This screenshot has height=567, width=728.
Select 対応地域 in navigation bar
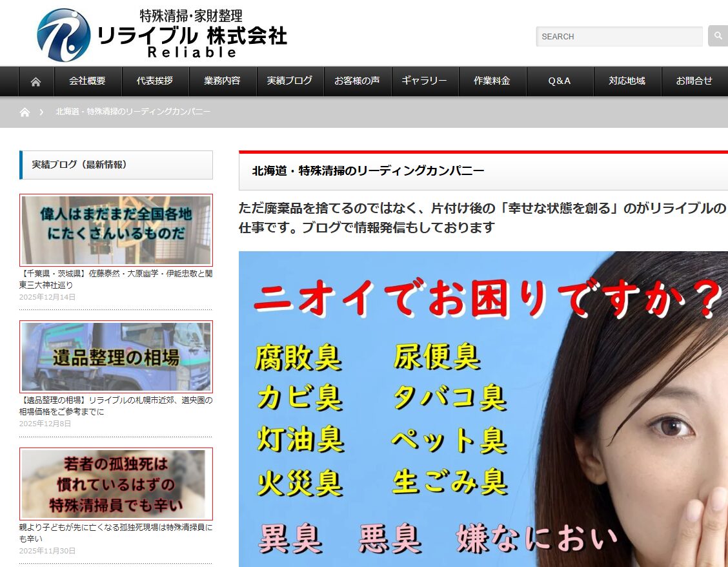point(627,81)
